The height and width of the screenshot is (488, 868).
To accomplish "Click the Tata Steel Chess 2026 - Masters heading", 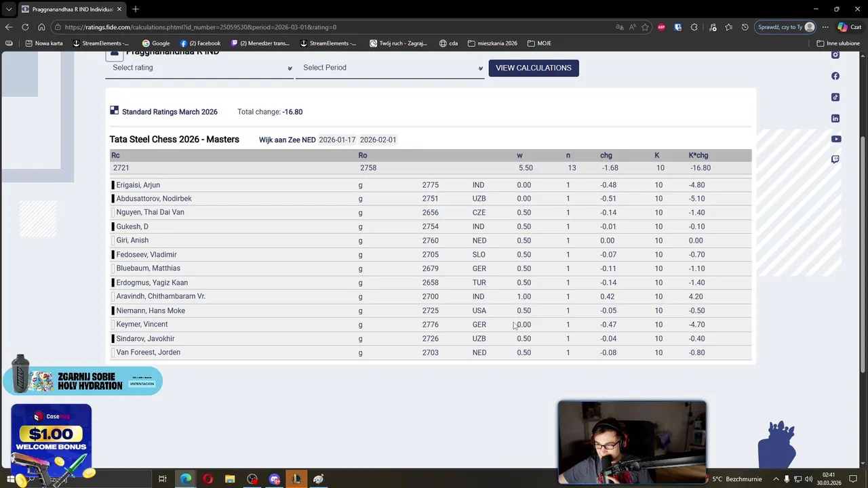I will point(174,140).
